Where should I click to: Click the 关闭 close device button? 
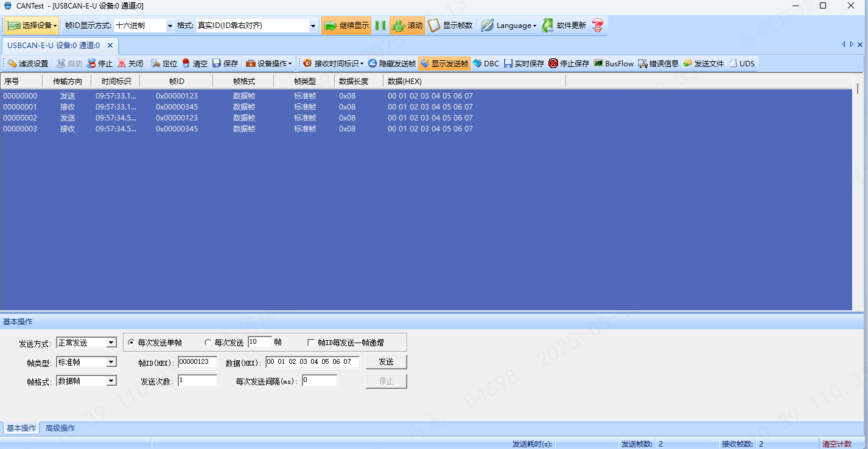[130, 63]
